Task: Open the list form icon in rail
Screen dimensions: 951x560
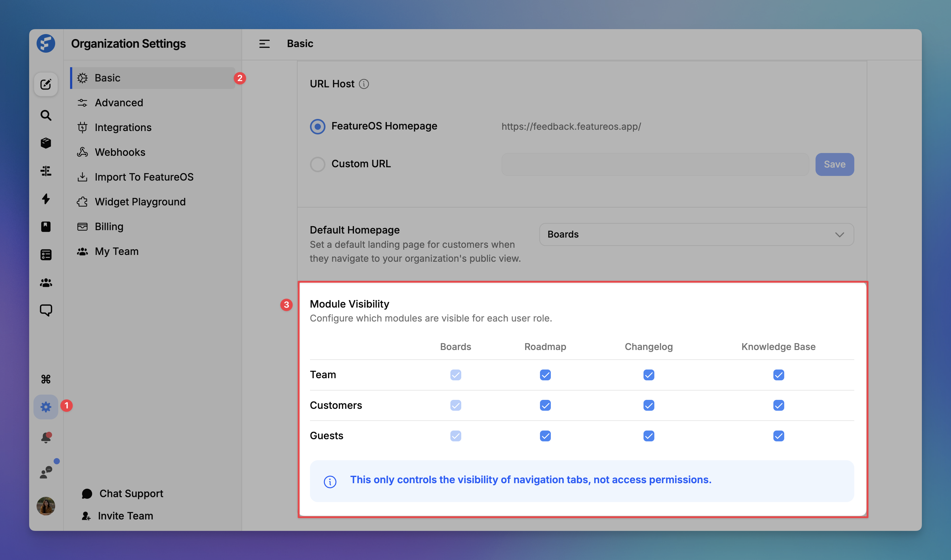Action: 46,255
